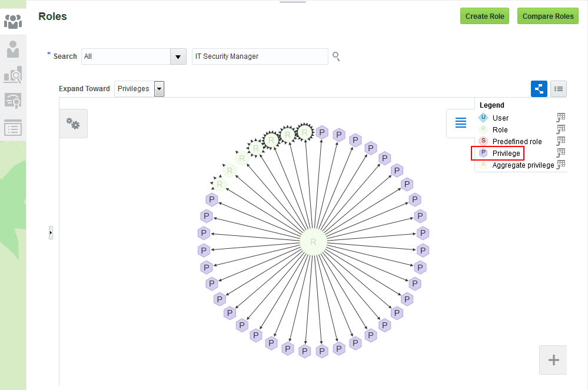Click the search magnifier icon
This screenshot has width=588, height=390.
point(336,56)
